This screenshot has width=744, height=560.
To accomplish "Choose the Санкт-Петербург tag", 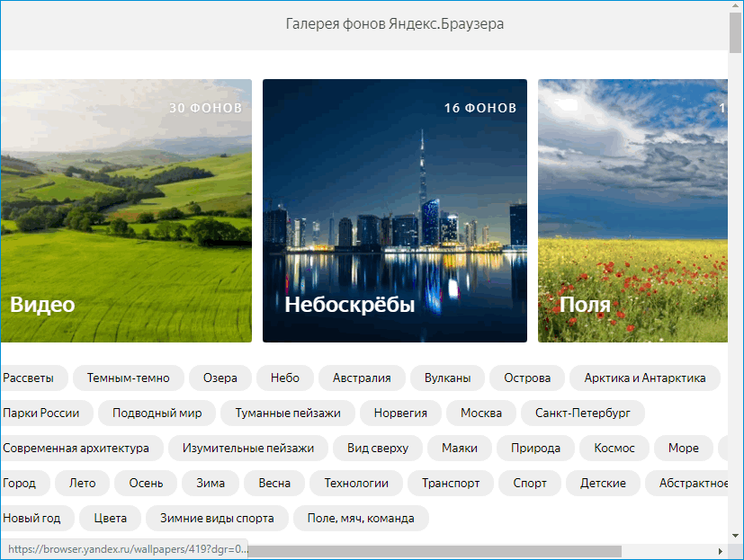I will [x=583, y=413].
